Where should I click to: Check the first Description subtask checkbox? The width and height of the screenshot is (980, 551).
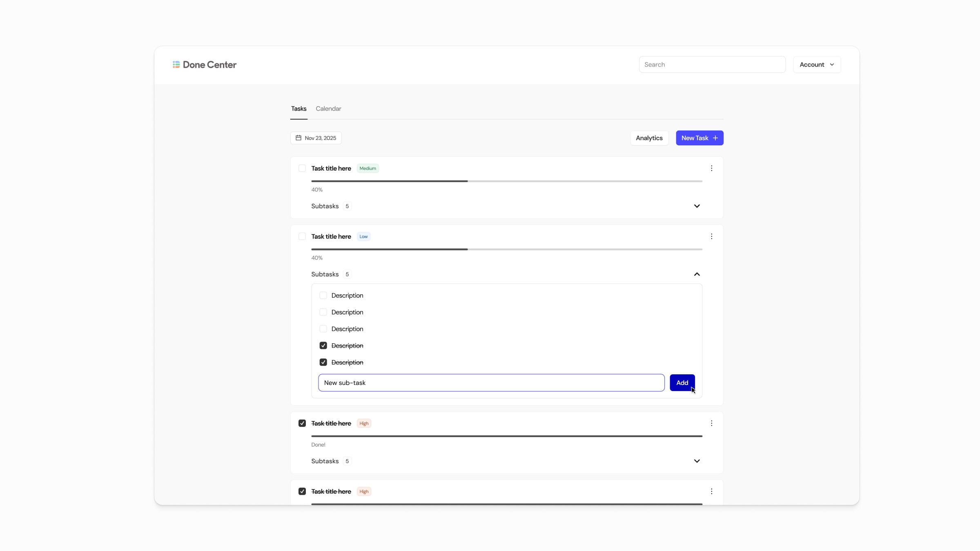pos(323,295)
